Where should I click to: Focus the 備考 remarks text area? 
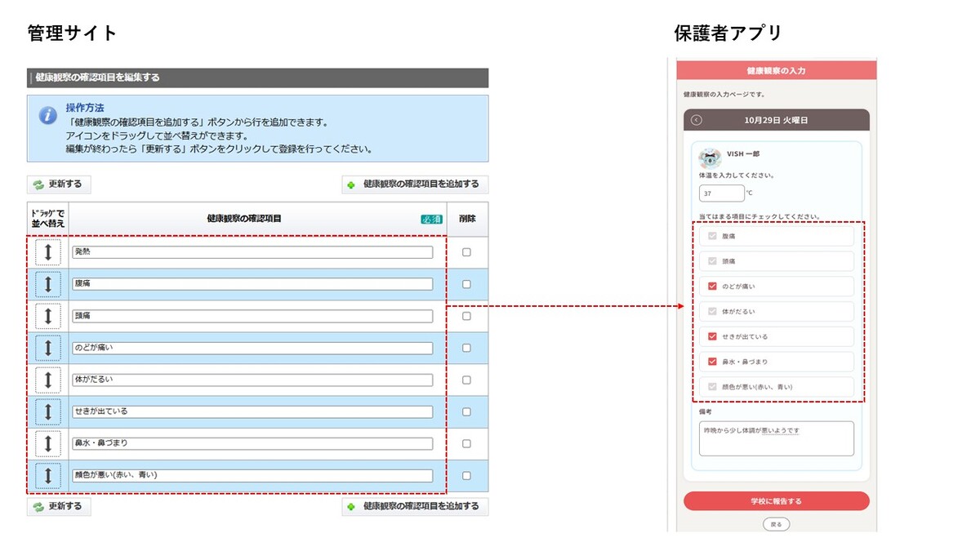pos(777,438)
